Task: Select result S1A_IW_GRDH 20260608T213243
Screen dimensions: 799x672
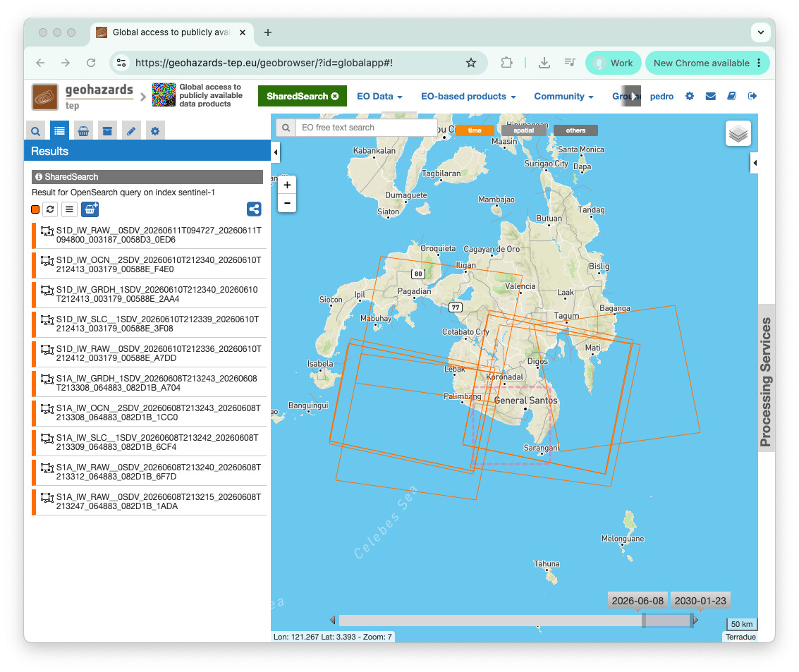Action: coord(149,383)
